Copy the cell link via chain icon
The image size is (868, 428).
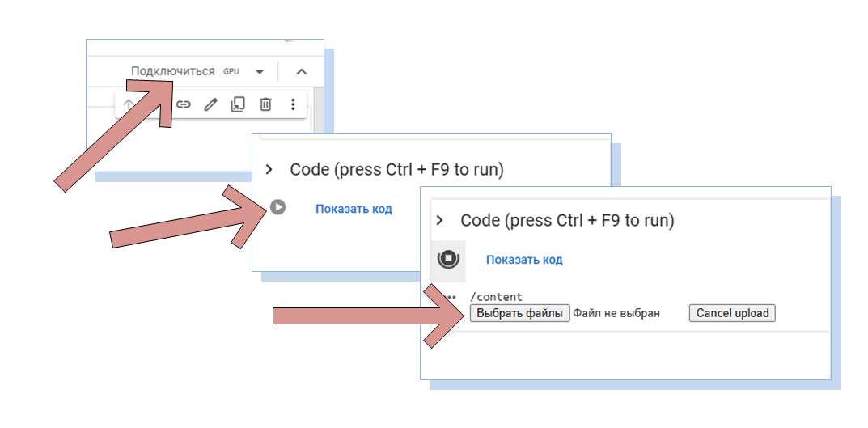pyautogui.click(x=184, y=104)
